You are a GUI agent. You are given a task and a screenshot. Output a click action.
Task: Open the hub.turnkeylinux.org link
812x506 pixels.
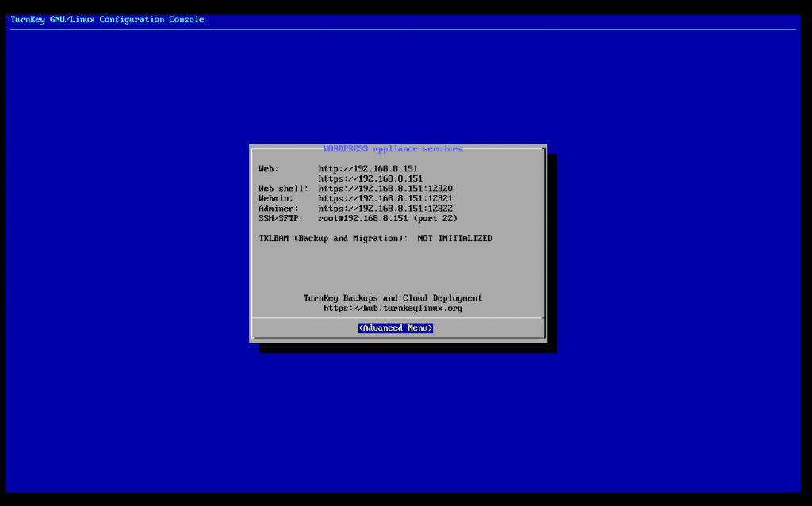(x=393, y=308)
